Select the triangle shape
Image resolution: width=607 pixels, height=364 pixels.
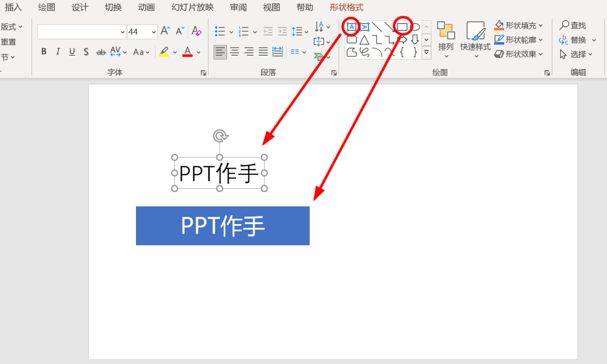364,39
